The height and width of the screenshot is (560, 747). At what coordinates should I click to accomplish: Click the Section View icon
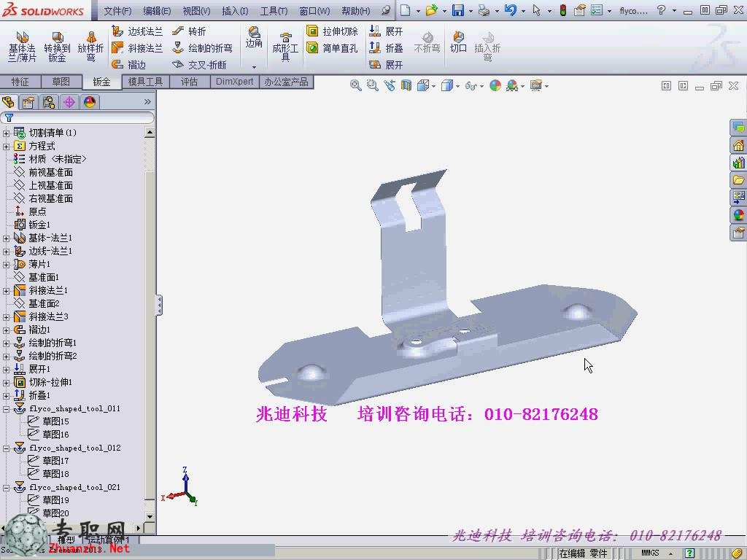tap(406, 86)
